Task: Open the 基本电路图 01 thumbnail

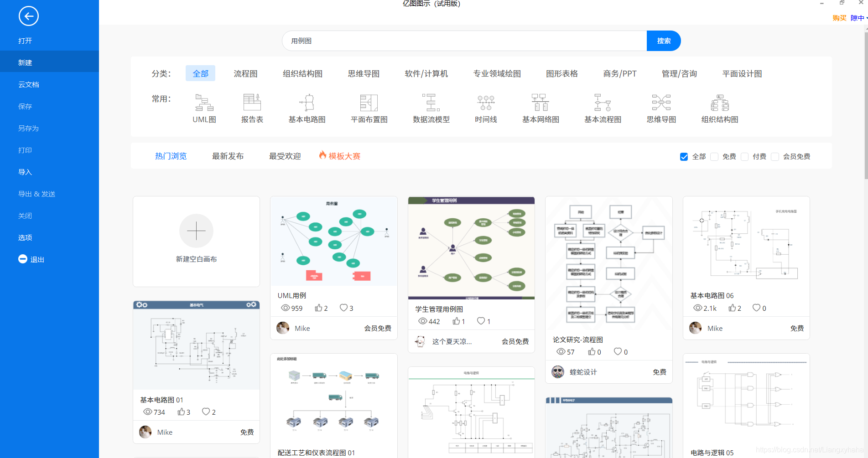Action: pos(196,345)
